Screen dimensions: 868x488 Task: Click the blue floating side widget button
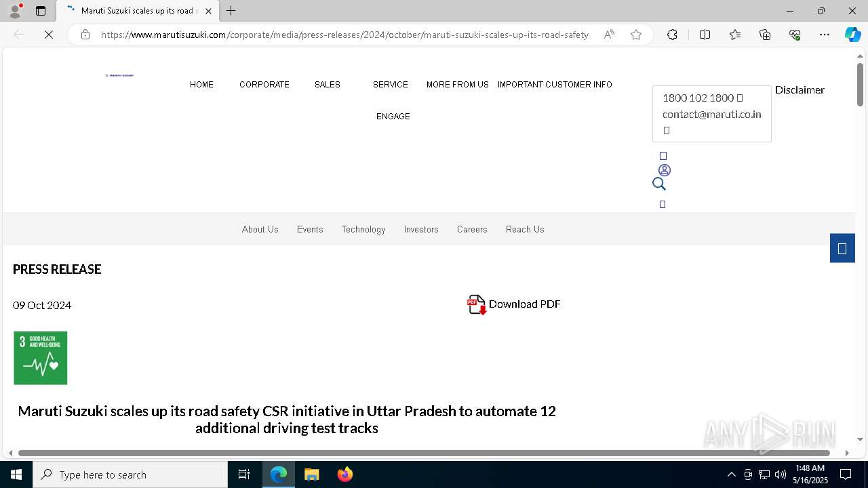(842, 248)
